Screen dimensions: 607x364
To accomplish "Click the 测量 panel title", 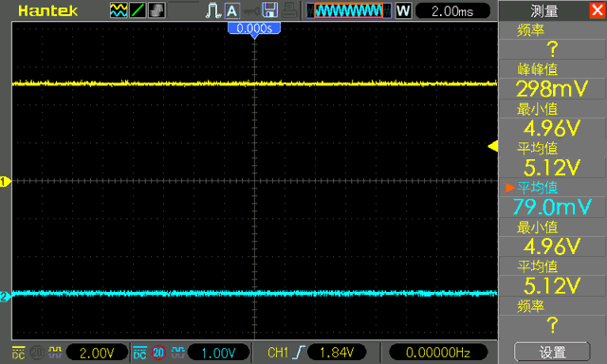I will point(543,11).
